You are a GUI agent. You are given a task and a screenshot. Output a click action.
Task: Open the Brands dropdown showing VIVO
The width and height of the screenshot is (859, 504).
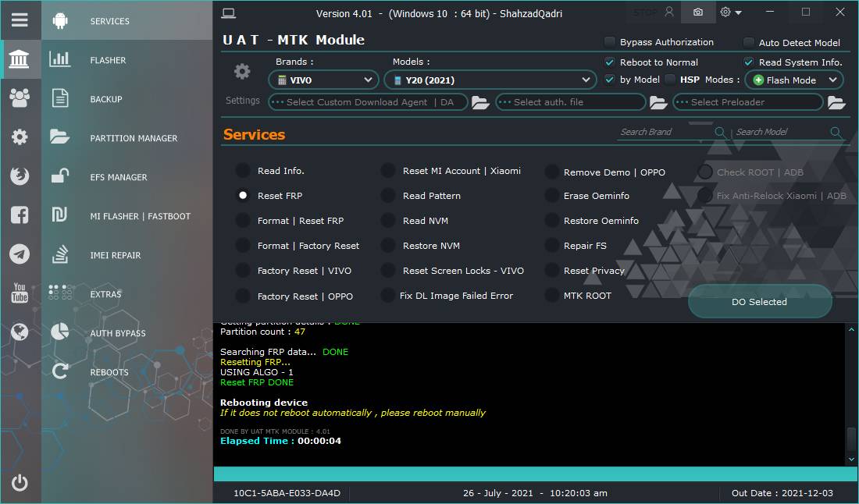point(323,80)
